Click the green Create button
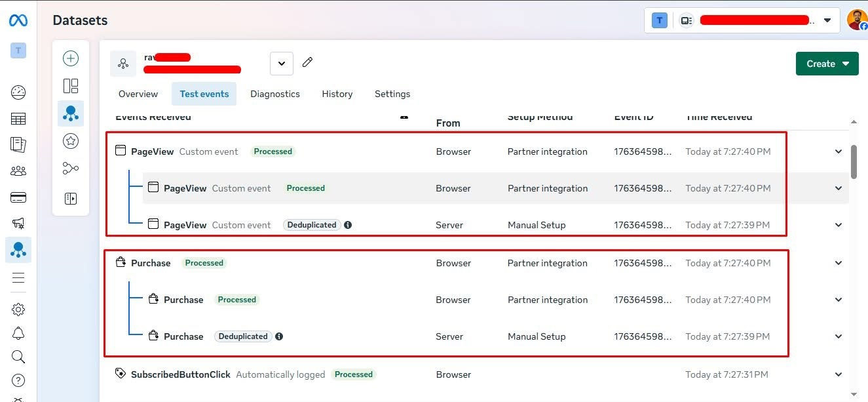 (x=827, y=64)
